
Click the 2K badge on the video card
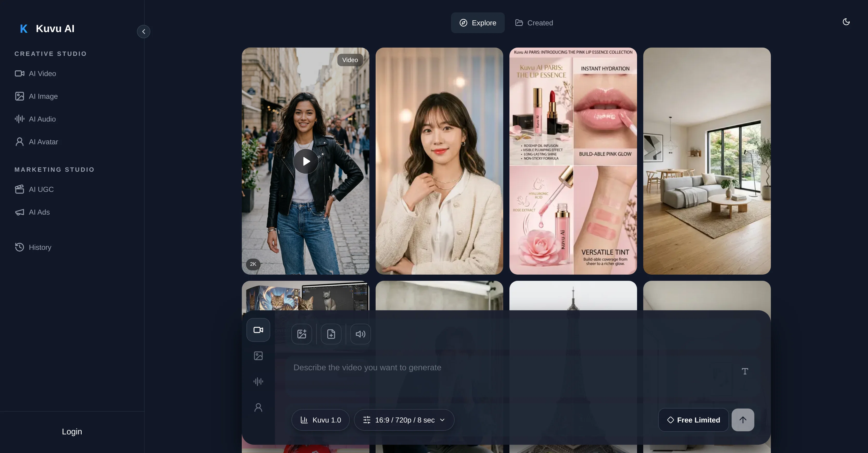click(253, 264)
